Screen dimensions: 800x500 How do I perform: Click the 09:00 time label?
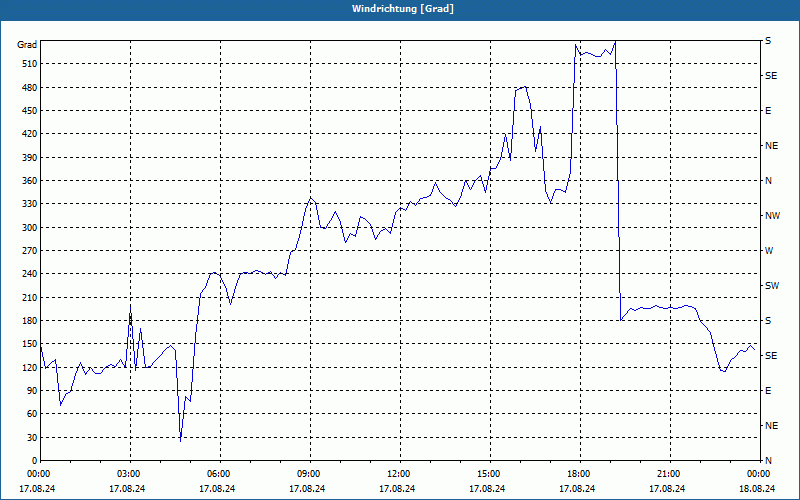[310, 474]
